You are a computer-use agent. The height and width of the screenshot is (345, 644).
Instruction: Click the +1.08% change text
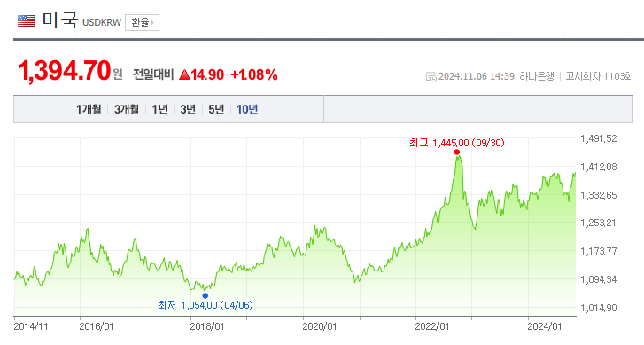click(254, 74)
